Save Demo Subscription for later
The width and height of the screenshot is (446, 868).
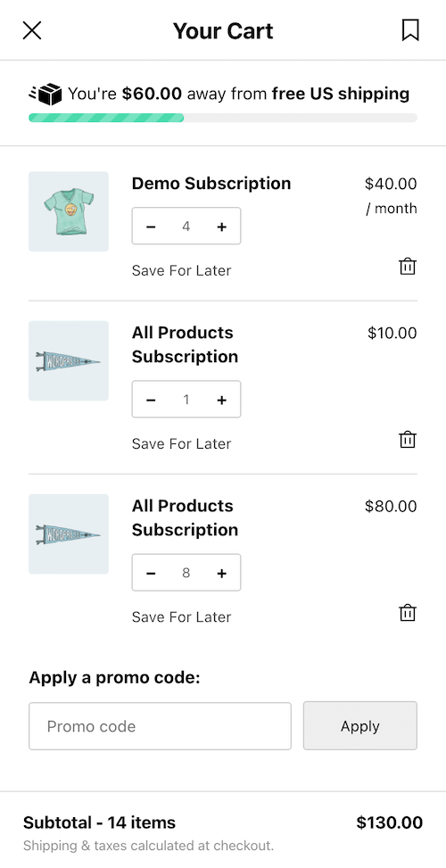pyautogui.click(x=181, y=270)
